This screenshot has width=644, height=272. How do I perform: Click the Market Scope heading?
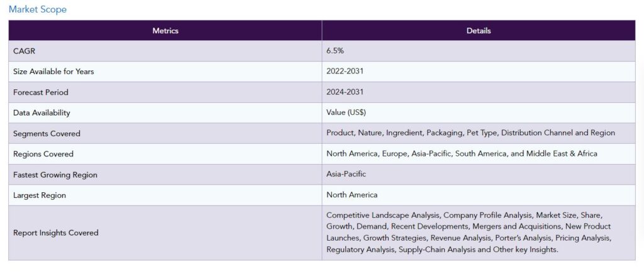[38, 9]
